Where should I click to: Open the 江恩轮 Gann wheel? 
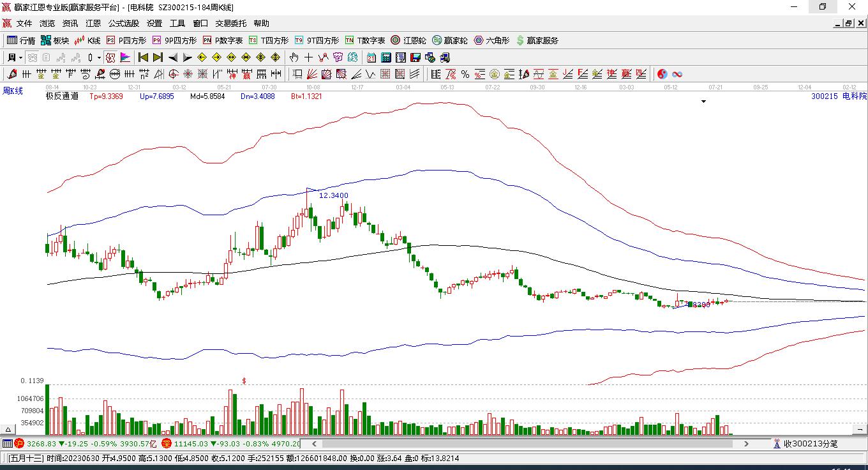tap(408, 40)
